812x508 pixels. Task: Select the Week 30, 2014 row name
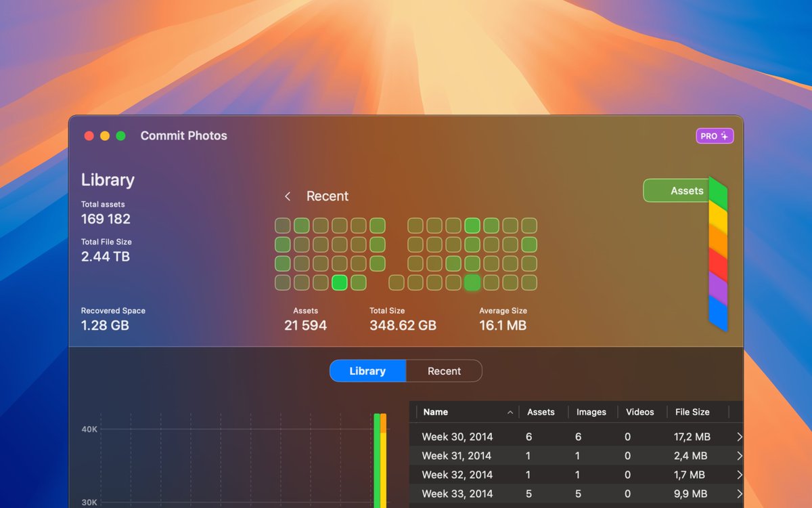[457, 437]
